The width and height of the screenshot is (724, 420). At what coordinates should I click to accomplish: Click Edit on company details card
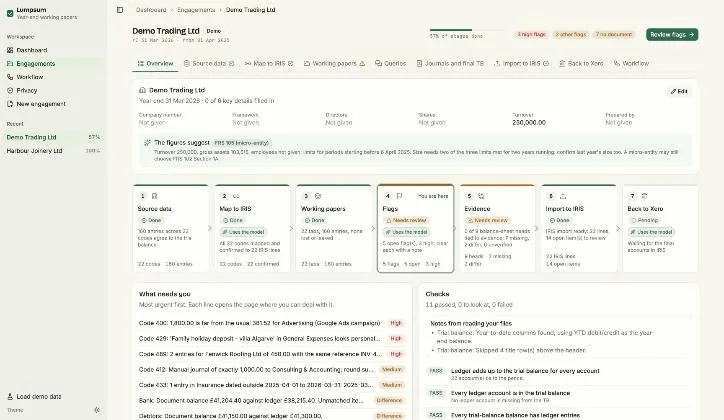pyautogui.click(x=679, y=91)
